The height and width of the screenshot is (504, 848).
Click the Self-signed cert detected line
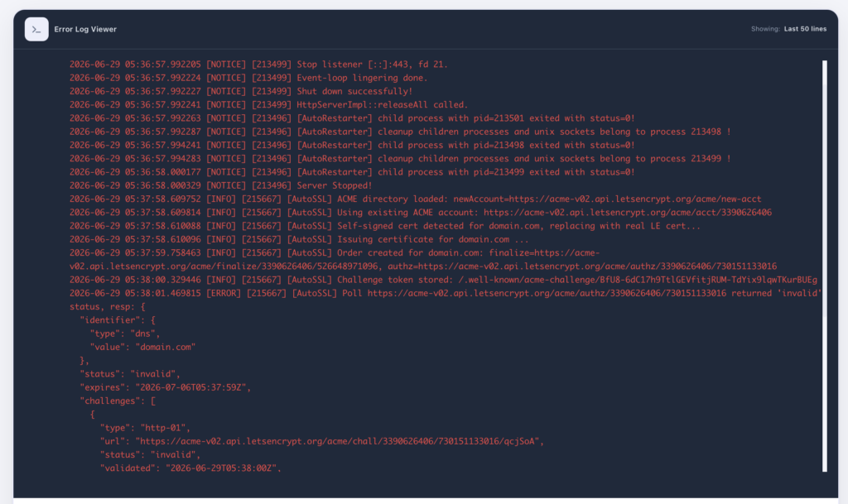tap(384, 226)
